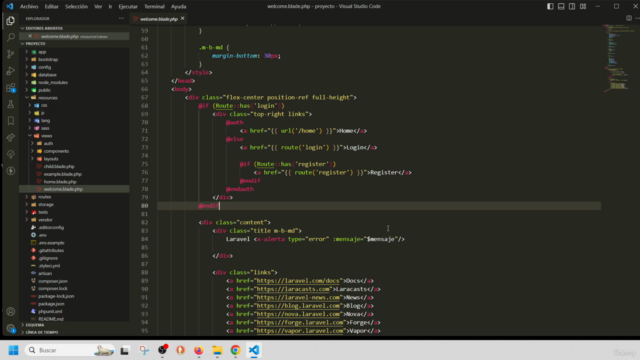Open the Testing flask view
The height and width of the screenshot is (360, 640).
[x=11, y=104]
